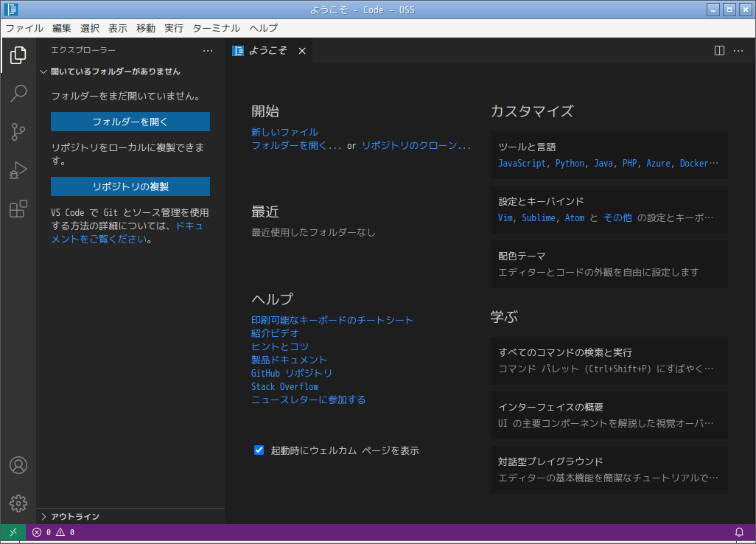Click the split editor icon
Screen dimensions: 756x544
coord(719,51)
